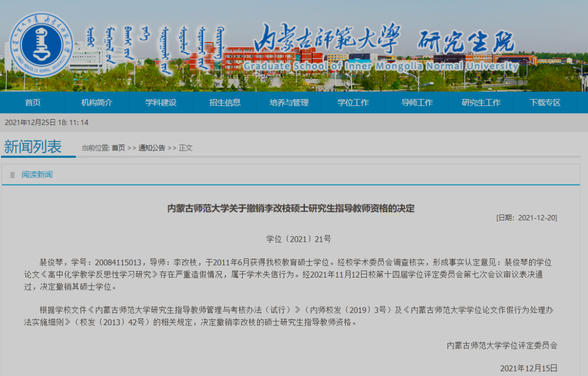588x376 pixels.
Task: Click the 首页 breadcrumb link
Action: point(119,147)
